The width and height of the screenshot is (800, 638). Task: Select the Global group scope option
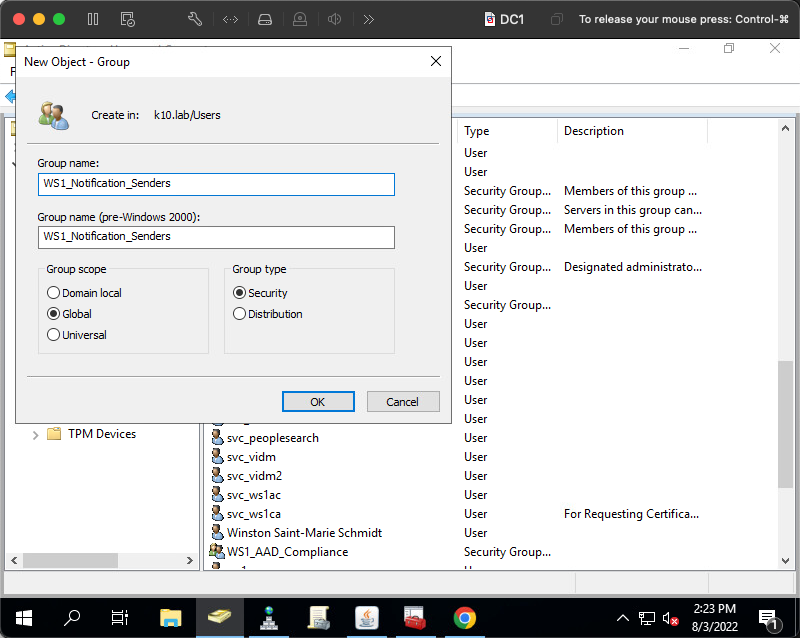[x=54, y=314]
